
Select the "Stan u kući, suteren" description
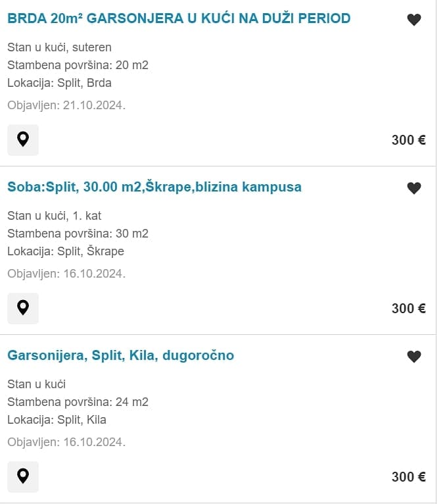59,47
